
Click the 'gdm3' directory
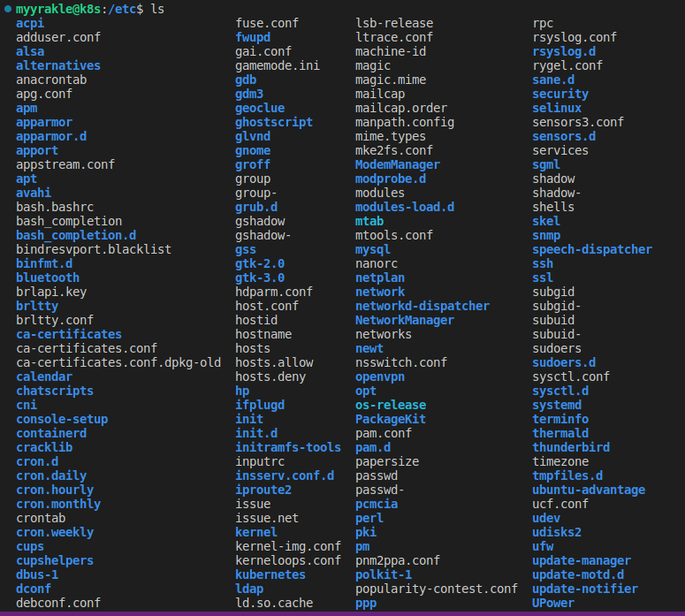pos(249,94)
